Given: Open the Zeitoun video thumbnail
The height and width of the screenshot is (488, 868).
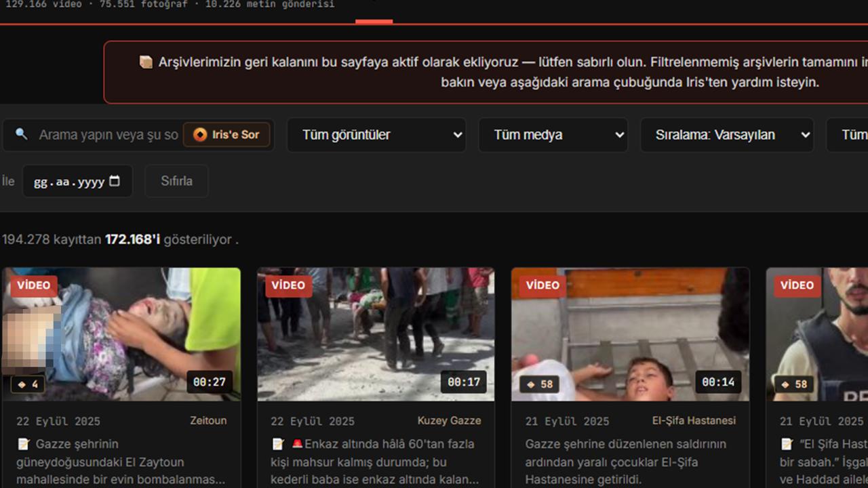Looking at the screenshot, I should tap(121, 334).
